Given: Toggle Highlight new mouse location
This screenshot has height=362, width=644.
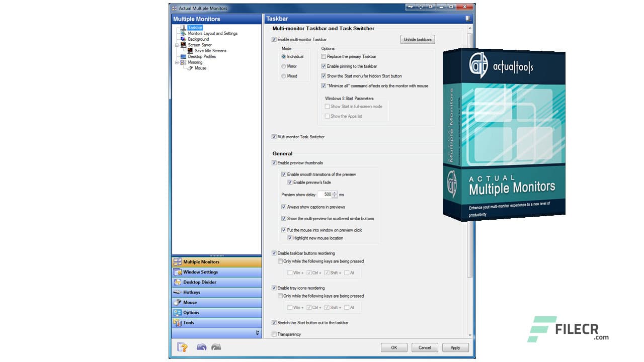Looking at the screenshot, I should [x=290, y=238].
